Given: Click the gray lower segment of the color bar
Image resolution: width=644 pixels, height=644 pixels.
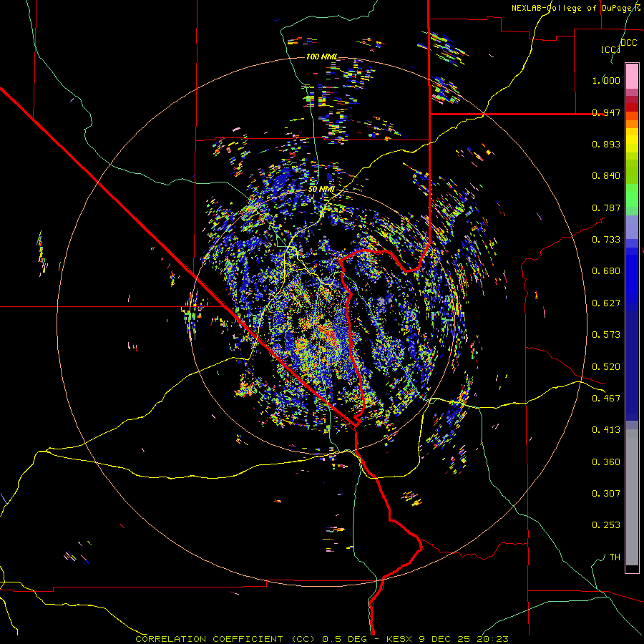Looking at the screenshot, I should 632,497.
